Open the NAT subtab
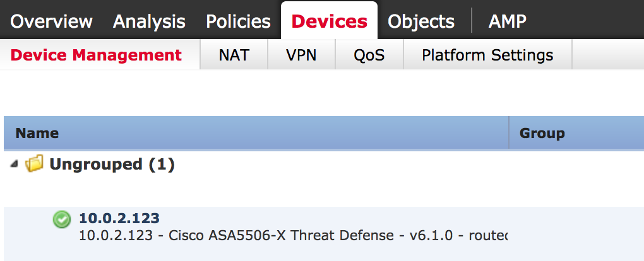 [x=234, y=55]
